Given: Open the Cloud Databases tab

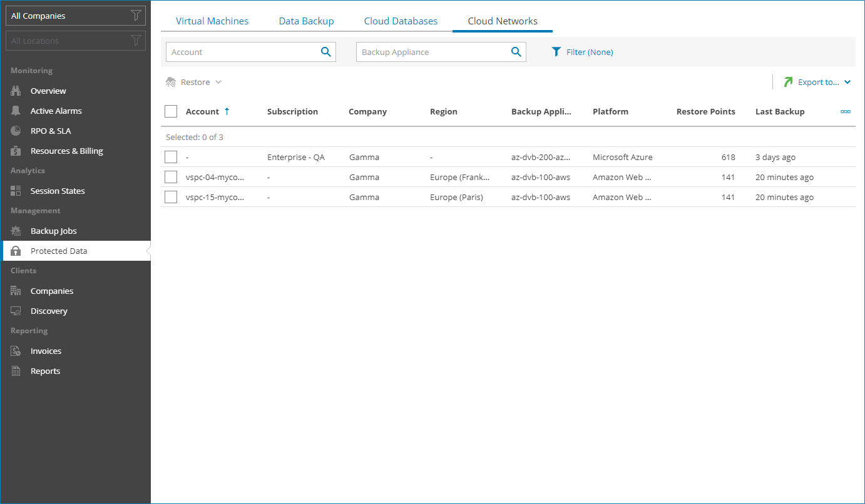Looking at the screenshot, I should [401, 21].
